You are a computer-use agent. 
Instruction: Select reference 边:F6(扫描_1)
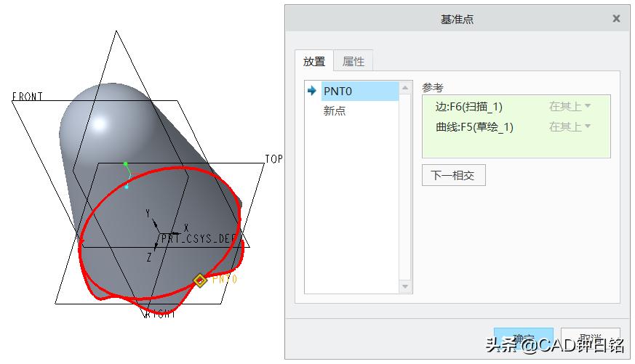click(469, 106)
